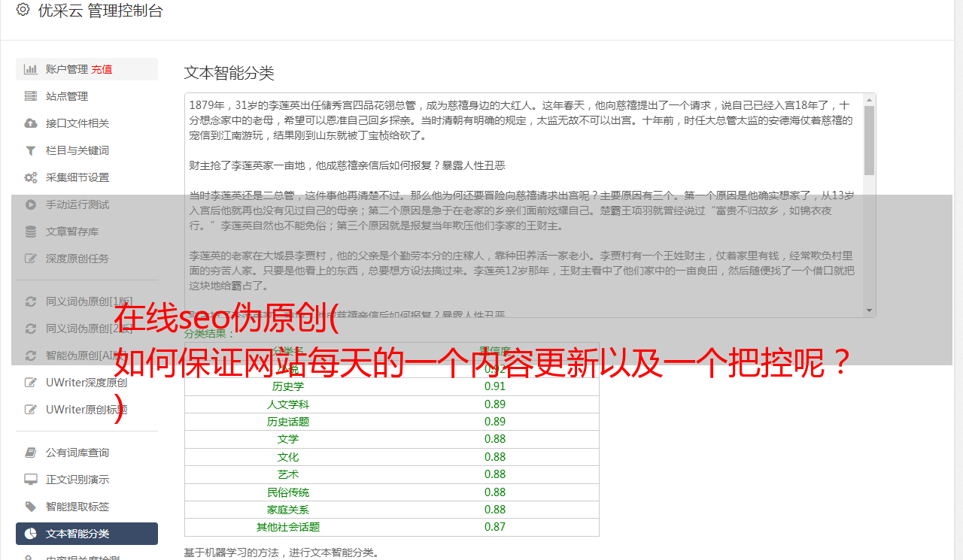This screenshot has height=560, width=963.
Task: Click the bar chart icon for 账户管理
Action: pyautogui.click(x=31, y=69)
